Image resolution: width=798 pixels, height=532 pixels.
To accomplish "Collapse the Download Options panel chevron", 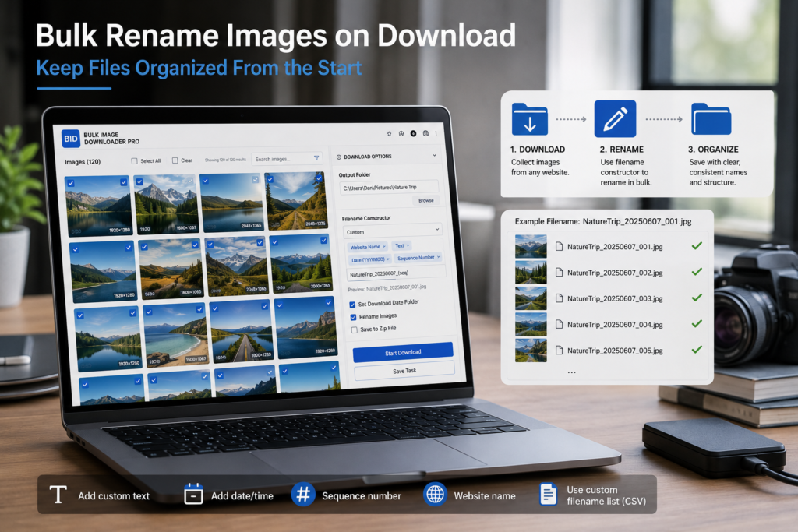I will tap(434, 155).
